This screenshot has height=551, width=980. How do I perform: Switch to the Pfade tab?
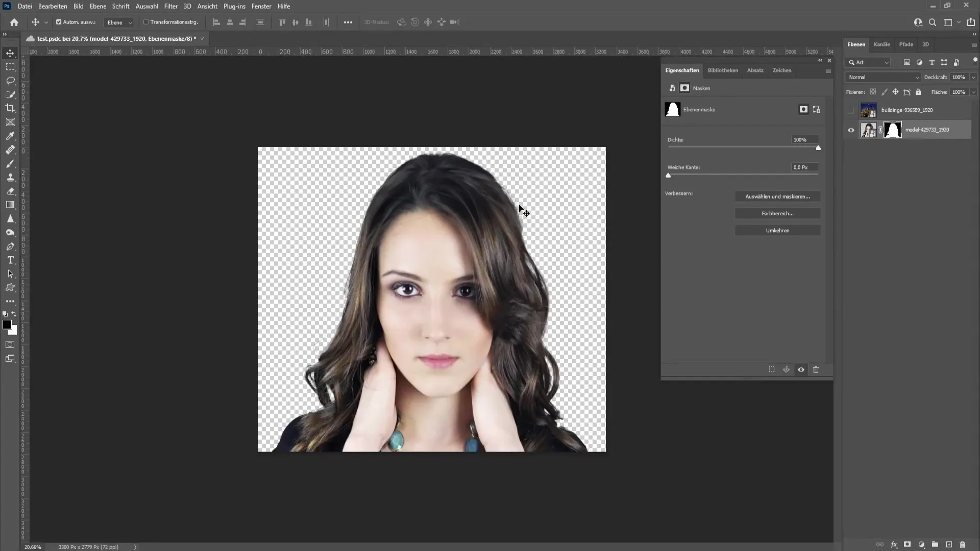coord(906,44)
